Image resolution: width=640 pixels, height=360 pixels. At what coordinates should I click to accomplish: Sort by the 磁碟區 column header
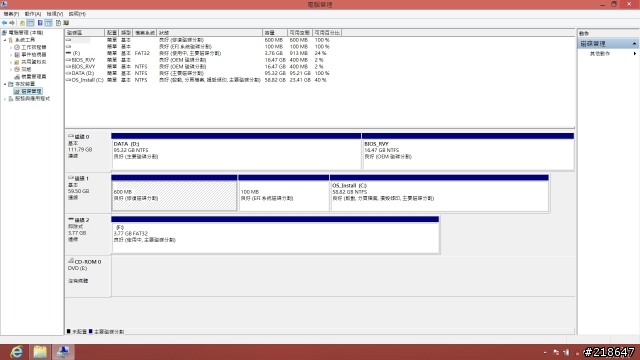(85, 33)
